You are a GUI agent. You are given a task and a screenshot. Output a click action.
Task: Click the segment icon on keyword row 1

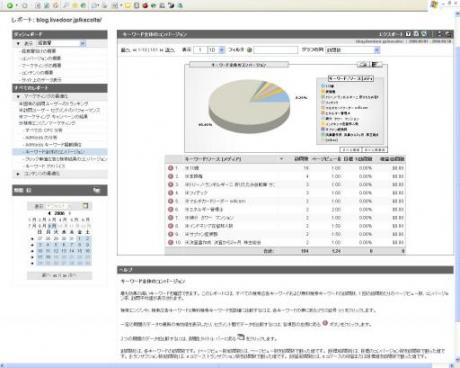[x=171, y=168]
